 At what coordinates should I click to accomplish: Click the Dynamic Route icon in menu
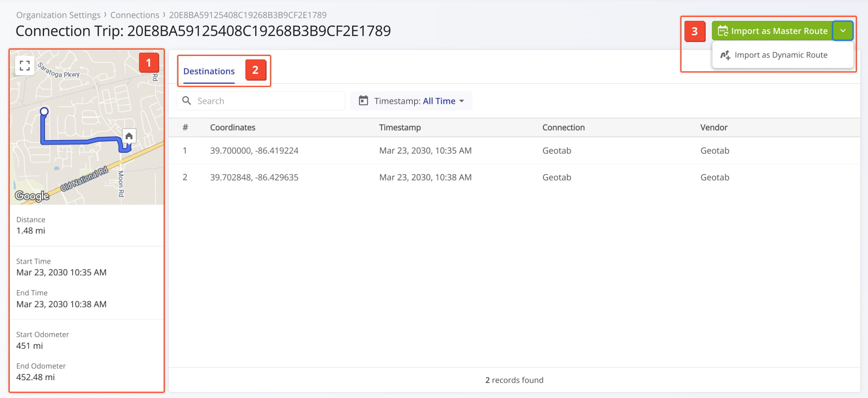tap(725, 55)
